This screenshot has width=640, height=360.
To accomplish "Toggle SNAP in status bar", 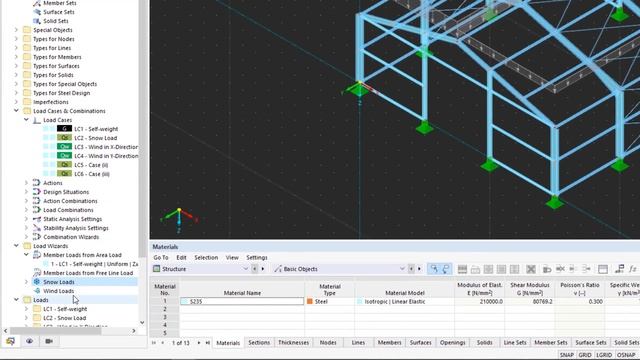I will click(x=567, y=355).
